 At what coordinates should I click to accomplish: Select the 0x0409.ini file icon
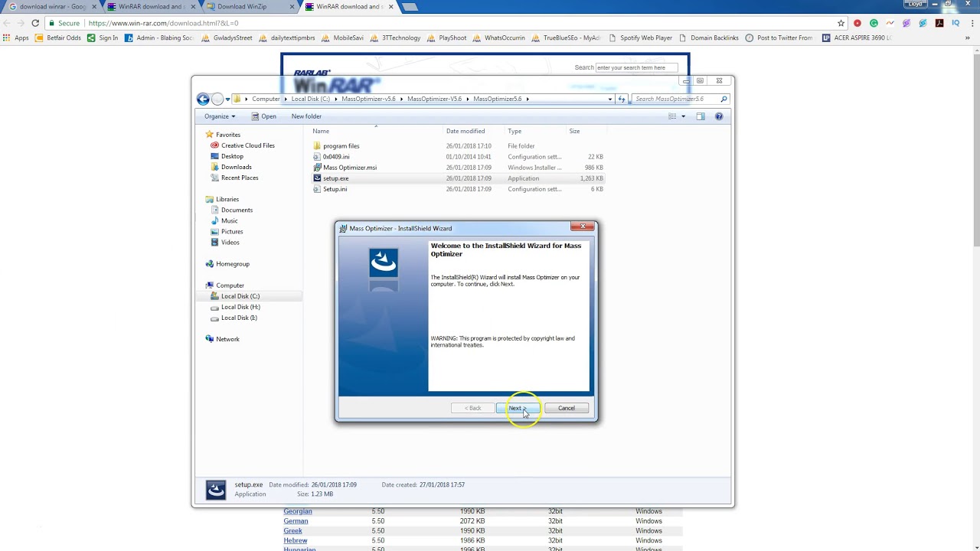click(x=317, y=157)
